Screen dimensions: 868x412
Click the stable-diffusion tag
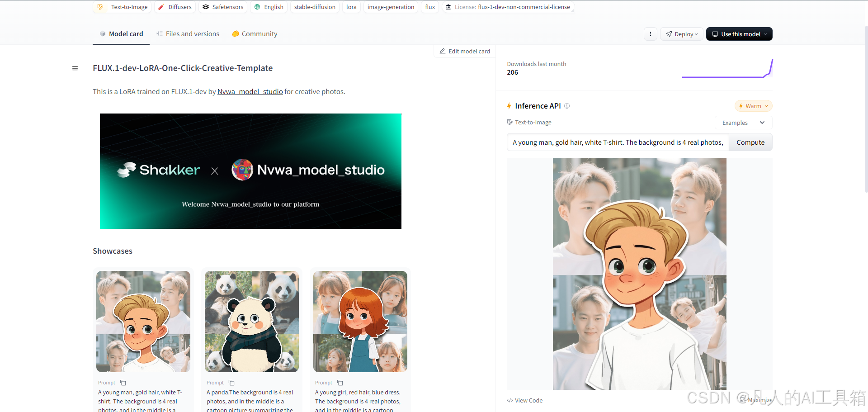[x=315, y=7]
